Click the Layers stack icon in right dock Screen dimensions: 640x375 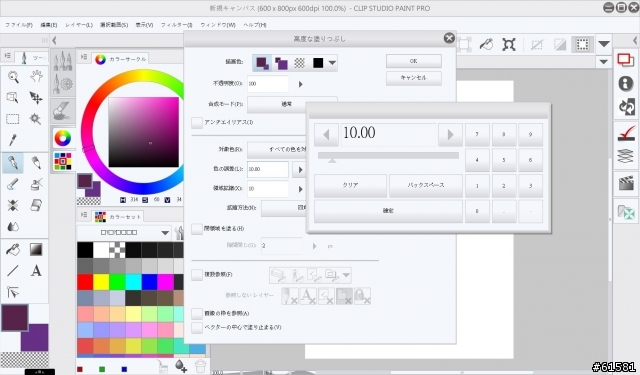pos(625,156)
